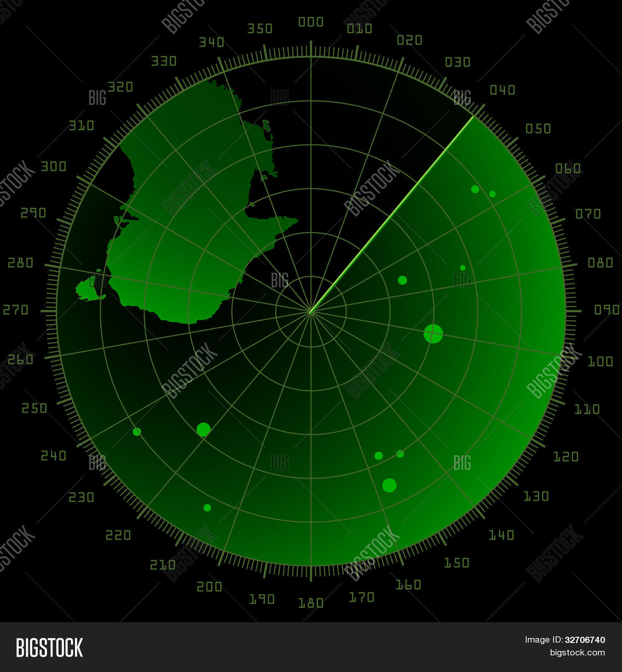Click the 040 bearing label
This screenshot has height=672, width=622.
pos(502,90)
